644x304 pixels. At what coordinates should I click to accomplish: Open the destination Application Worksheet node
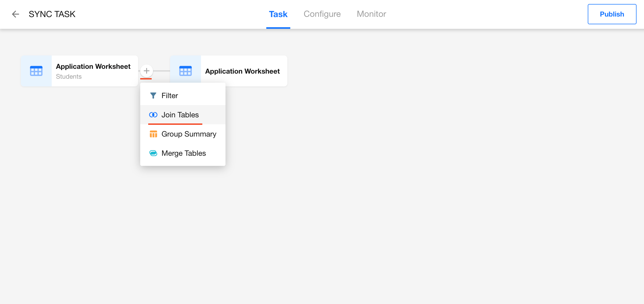tap(243, 71)
